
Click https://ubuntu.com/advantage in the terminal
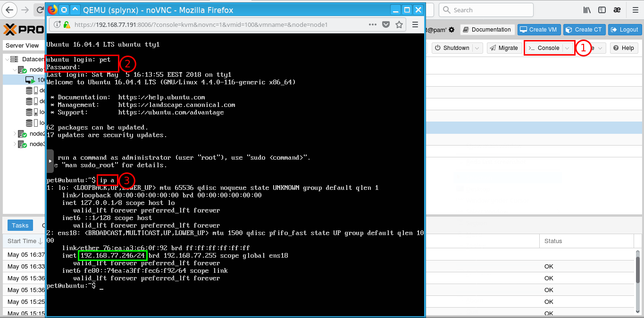click(171, 112)
